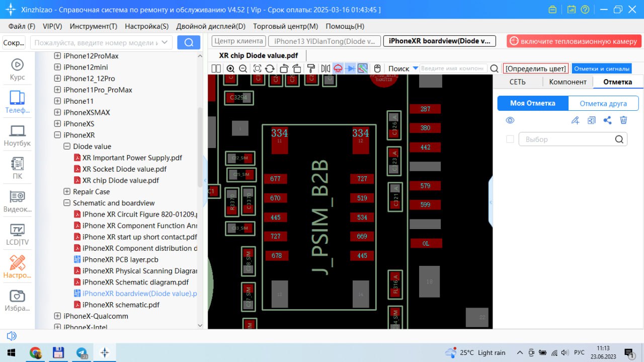
Task: Open the Двойной дисплей(D) menu
Action: pos(211,26)
